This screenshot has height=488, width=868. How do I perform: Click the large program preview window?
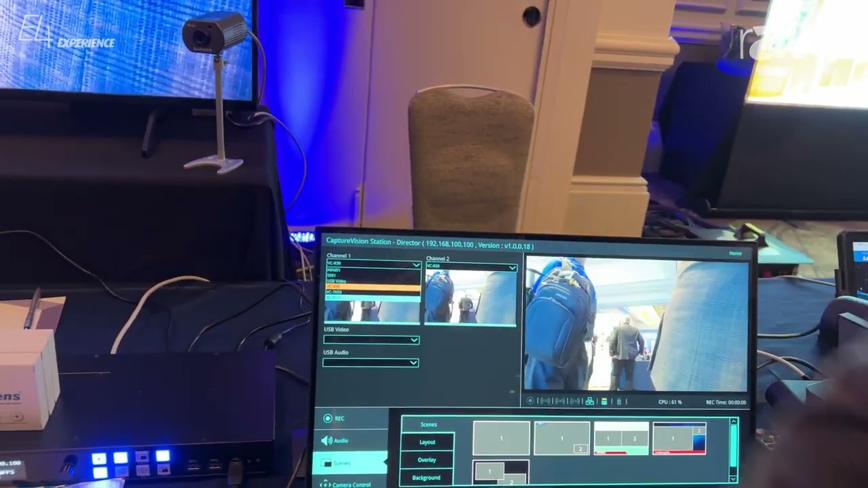click(x=636, y=323)
